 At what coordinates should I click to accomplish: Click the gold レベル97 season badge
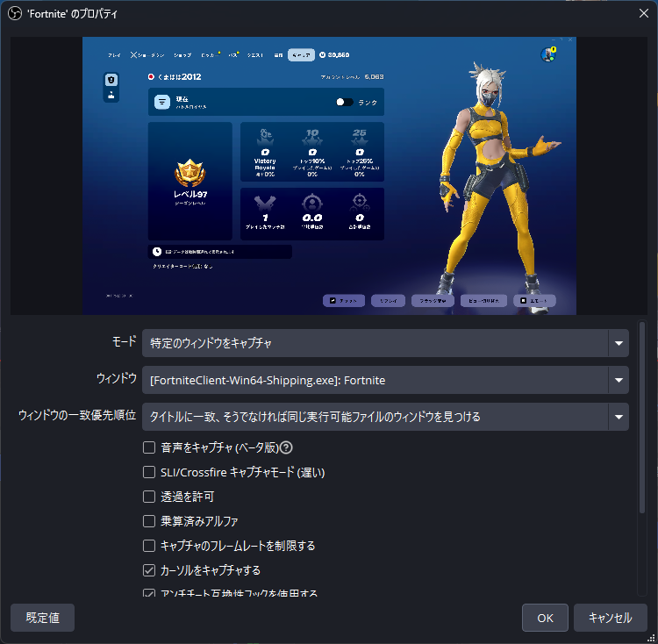click(x=190, y=173)
